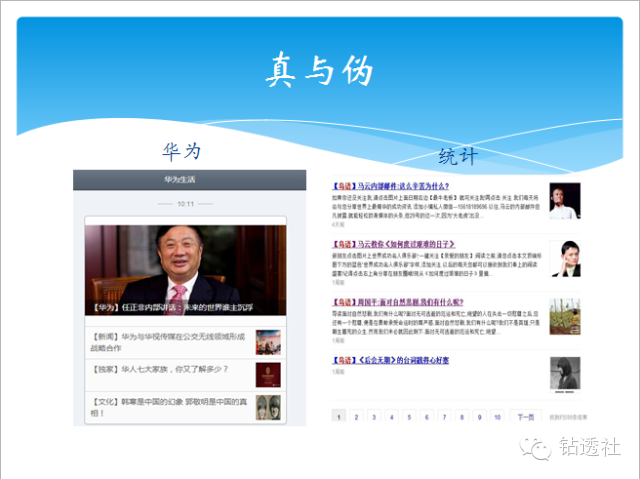
Task: Open the 【新闻】华为与华视传媒 article row
Action: tap(185, 342)
